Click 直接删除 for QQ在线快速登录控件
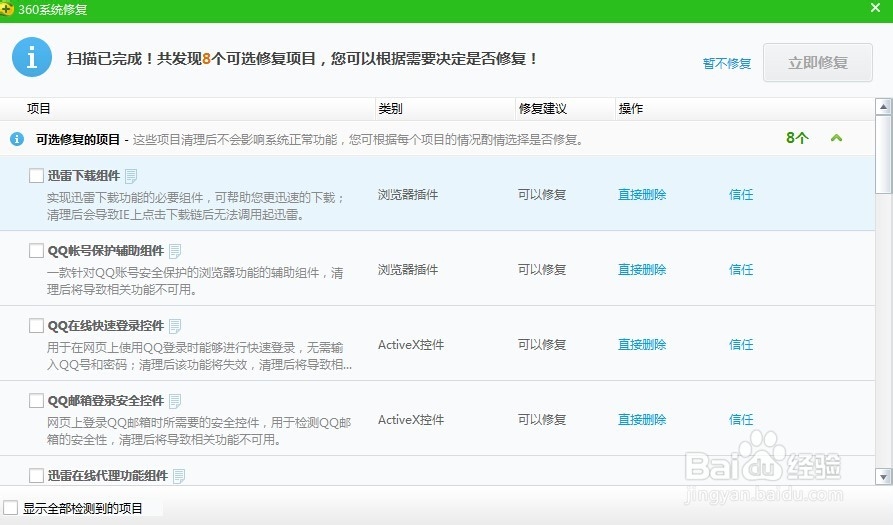The width and height of the screenshot is (893, 525). tap(642, 344)
